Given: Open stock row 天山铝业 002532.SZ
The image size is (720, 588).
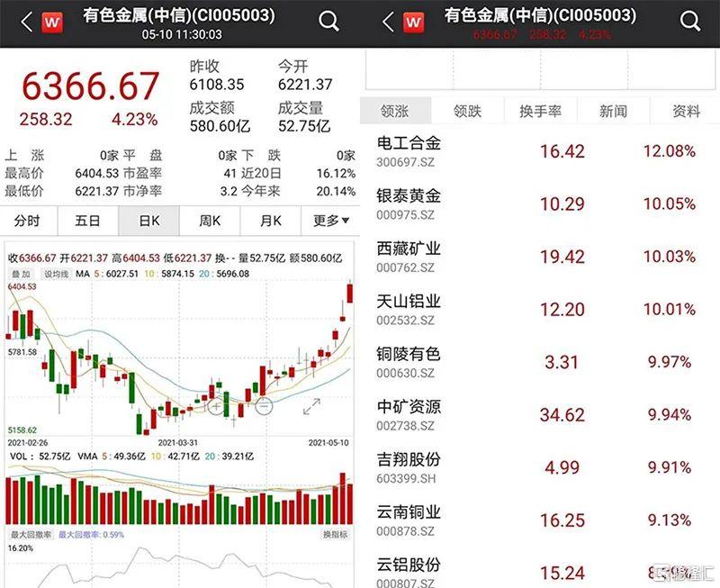Looking at the screenshot, I should pos(540,310).
